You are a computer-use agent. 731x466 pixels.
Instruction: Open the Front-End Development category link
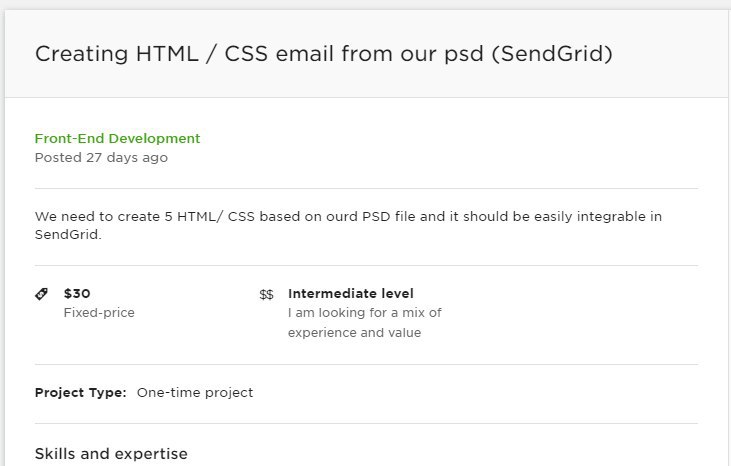pyautogui.click(x=117, y=138)
